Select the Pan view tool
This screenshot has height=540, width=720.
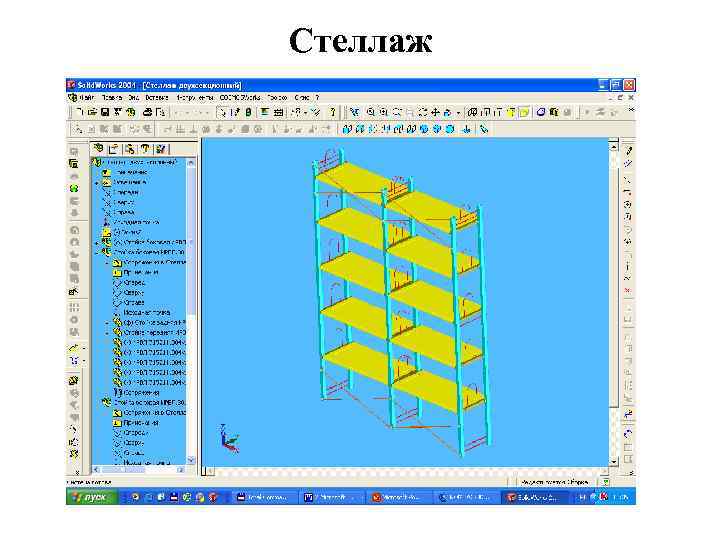pos(435,112)
